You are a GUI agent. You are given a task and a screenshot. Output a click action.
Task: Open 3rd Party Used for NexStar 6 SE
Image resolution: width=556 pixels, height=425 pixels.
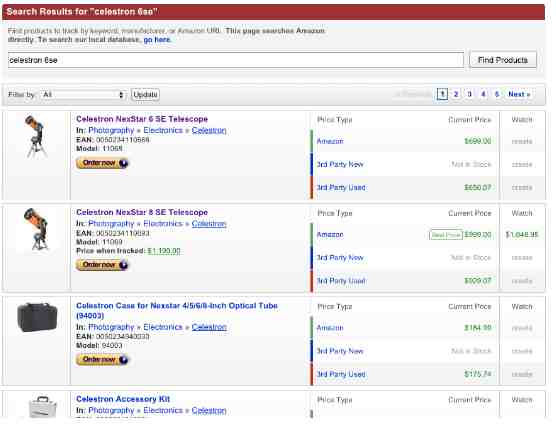point(341,188)
